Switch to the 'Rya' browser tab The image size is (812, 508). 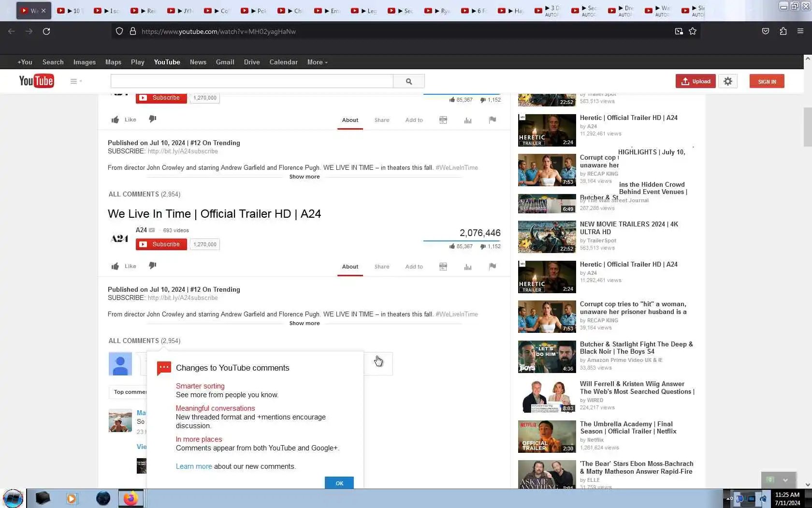point(438,11)
